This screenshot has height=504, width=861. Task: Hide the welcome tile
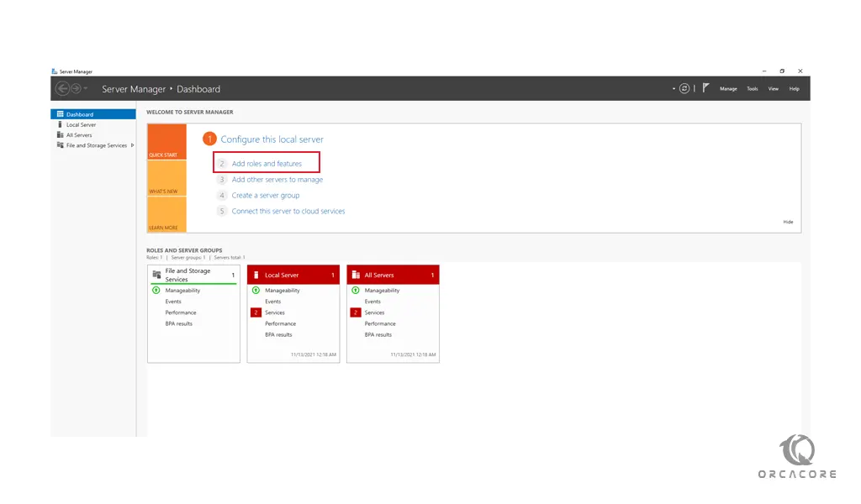click(x=788, y=222)
